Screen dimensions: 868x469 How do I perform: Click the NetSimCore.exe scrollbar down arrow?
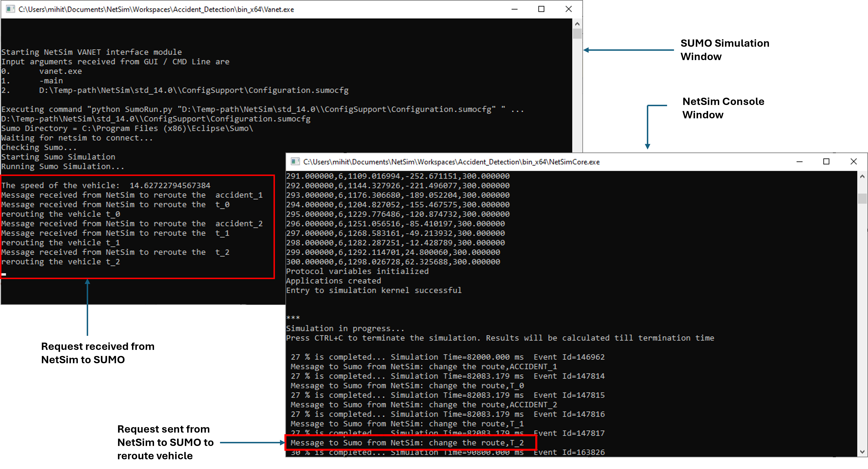pos(862,452)
